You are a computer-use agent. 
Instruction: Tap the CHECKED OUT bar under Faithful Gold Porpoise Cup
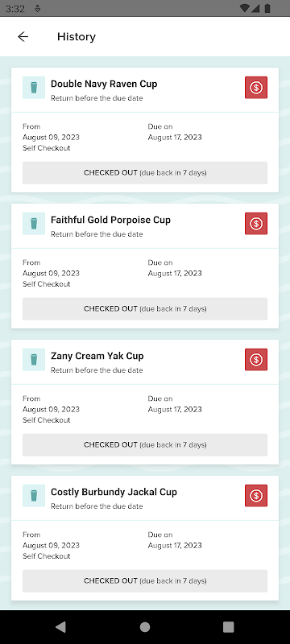tap(145, 309)
